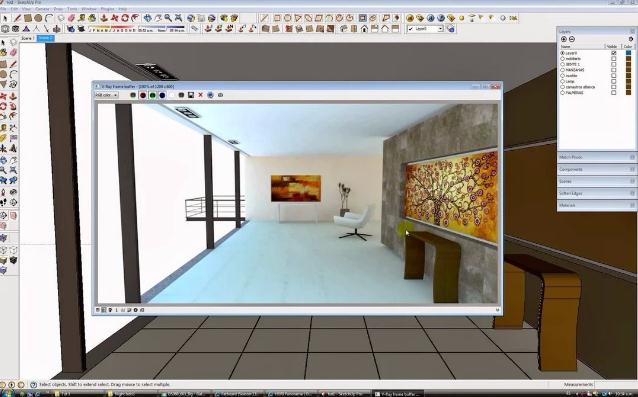Screen dimensions: 638x397
Task: Pick the Orbit tool in the toolbar
Action: (147, 18)
